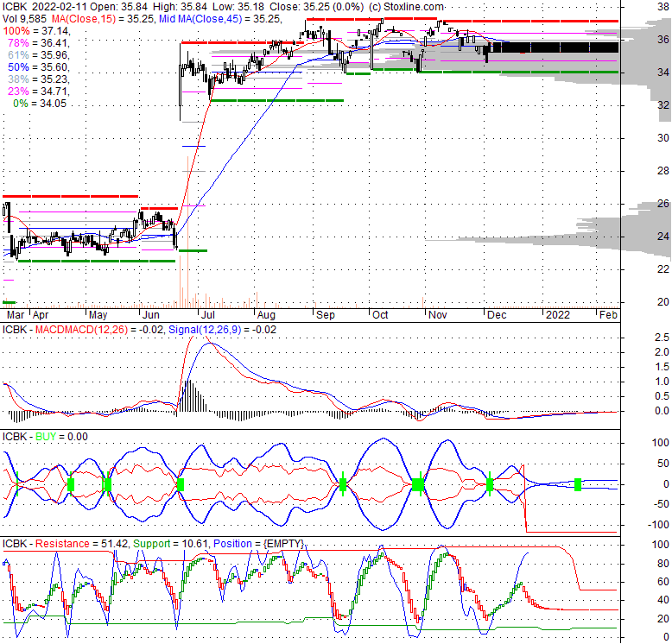The image size is (672, 644).
Task: Click the 'May' month label on time axis
Action: (98, 315)
